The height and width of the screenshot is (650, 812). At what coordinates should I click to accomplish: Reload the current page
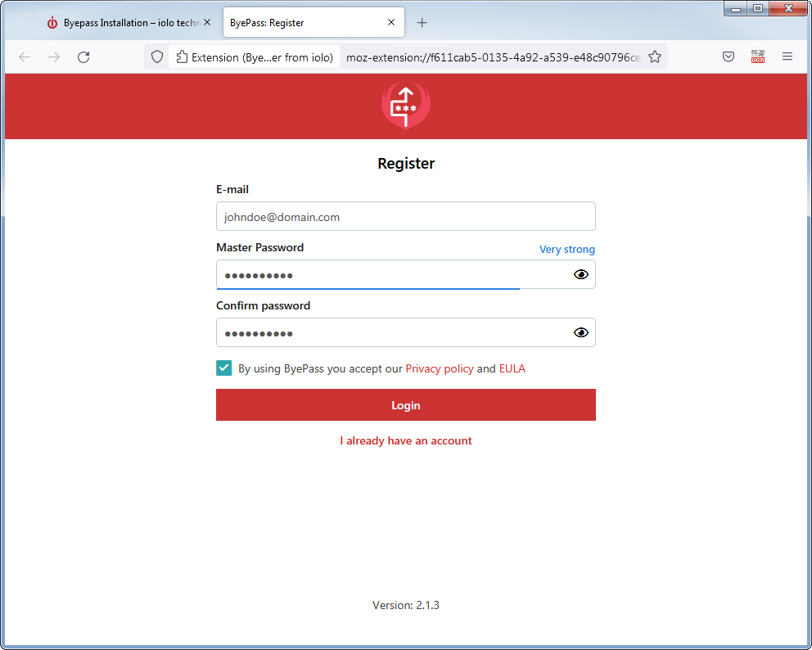[83, 57]
